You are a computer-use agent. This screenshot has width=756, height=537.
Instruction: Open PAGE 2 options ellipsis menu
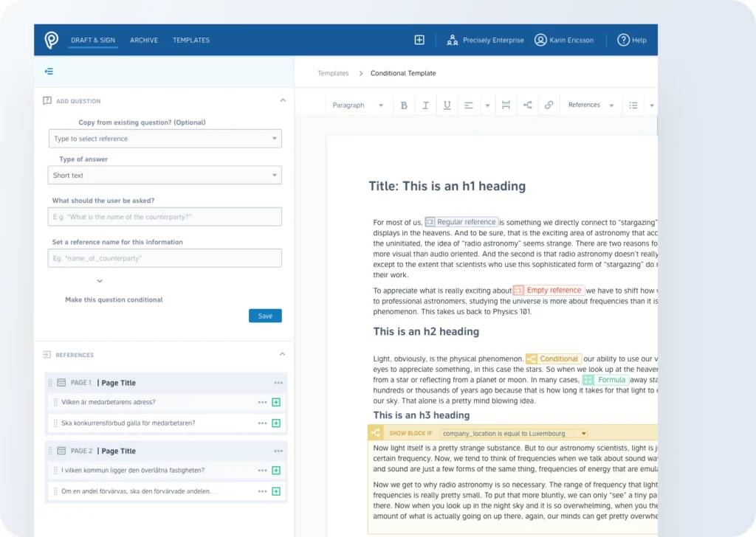click(x=278, y=451)
